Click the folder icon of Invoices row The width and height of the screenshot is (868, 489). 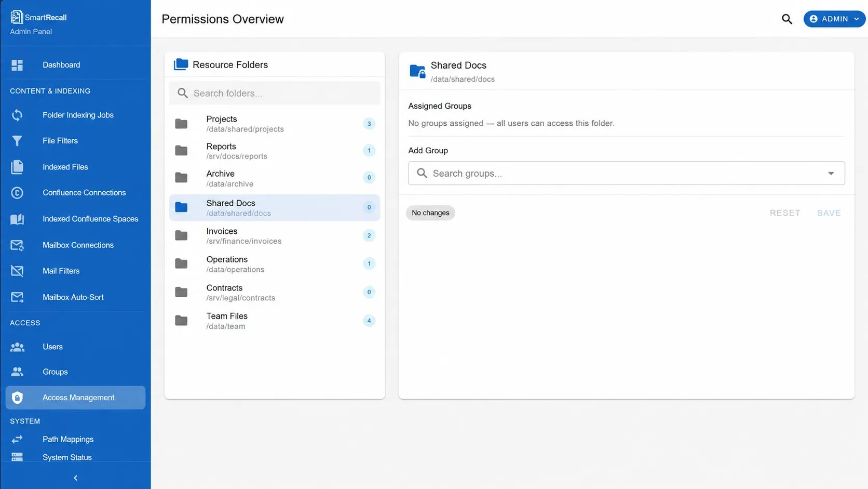tap(181, 235)
